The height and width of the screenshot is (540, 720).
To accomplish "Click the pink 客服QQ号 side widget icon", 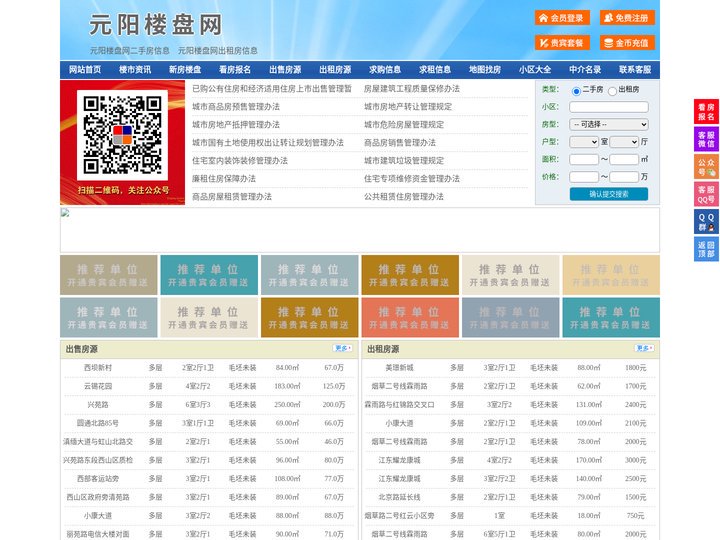I will (x=706, y=194).
